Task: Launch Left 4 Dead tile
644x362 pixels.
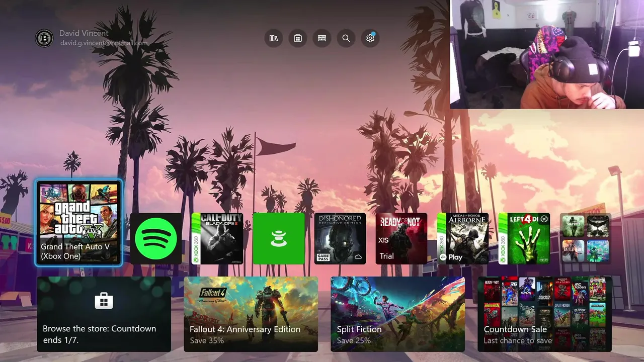Action: (524, 238)
